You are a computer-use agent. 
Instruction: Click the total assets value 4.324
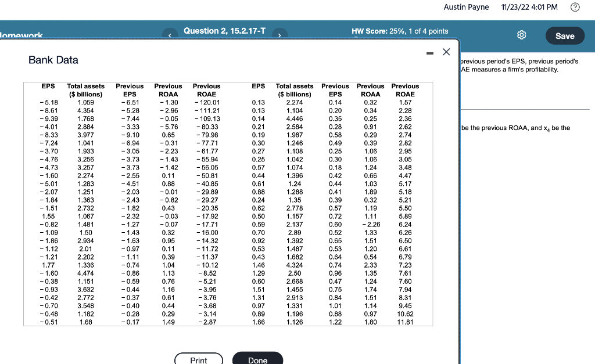(x=295, y=265)
